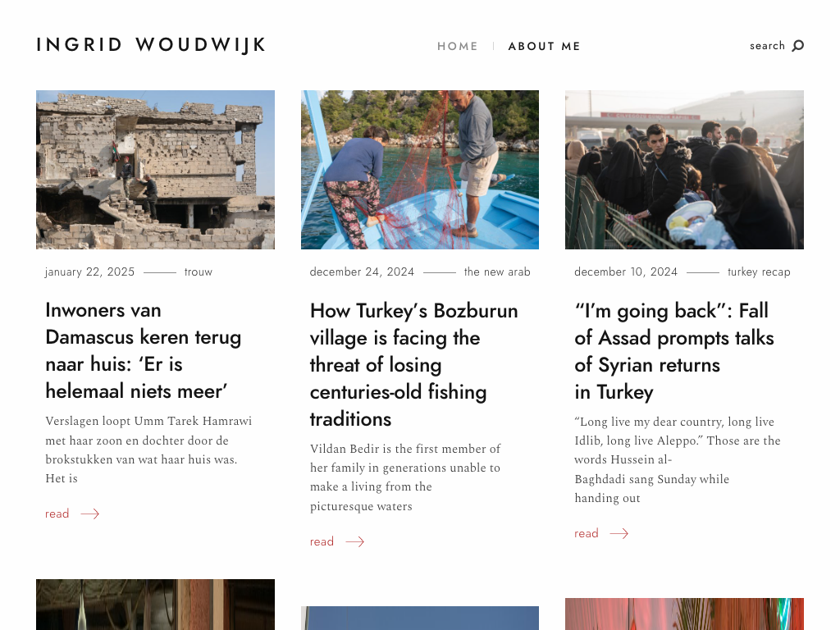Click the 'trouw' publication label
Image resolution: width=840 pixels, height=630 pixels.
click(199, 272)
